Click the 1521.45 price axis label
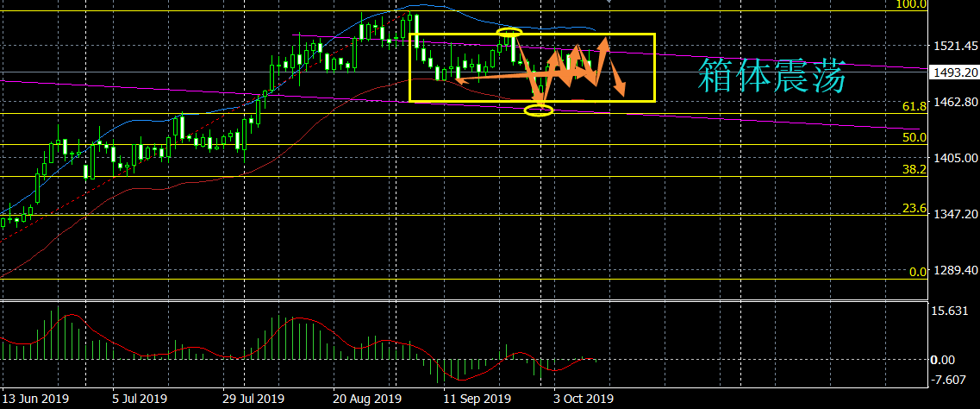 (x=956, y=46)
